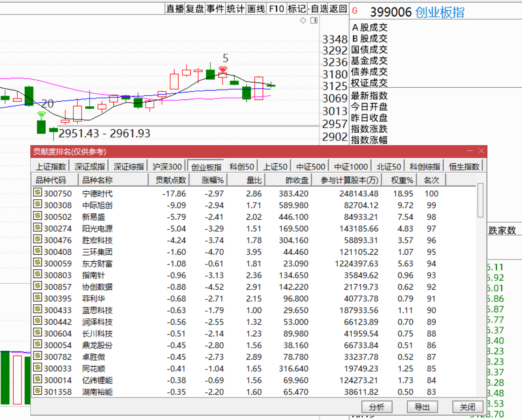Sort by 贡献点数 column header
Image resolution: width=522 pixels, height=420 pixels.
(169, 180)
